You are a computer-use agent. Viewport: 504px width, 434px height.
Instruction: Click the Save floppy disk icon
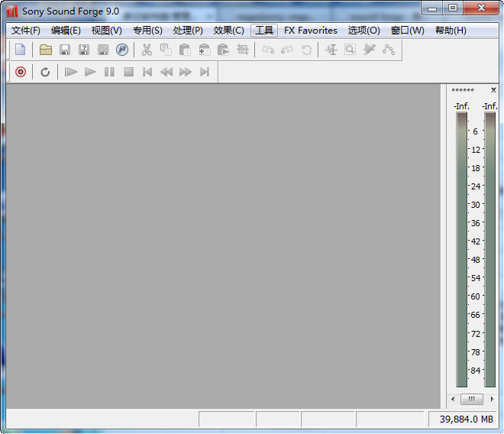[x=65, y=50]
